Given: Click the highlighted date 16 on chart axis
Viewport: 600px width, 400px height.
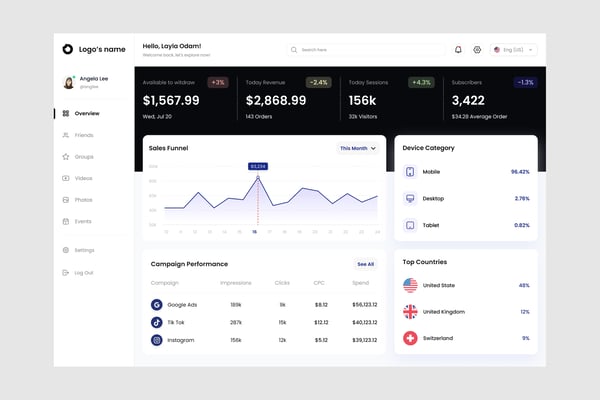Looking at the screenshot, I should tap(254, 232).
